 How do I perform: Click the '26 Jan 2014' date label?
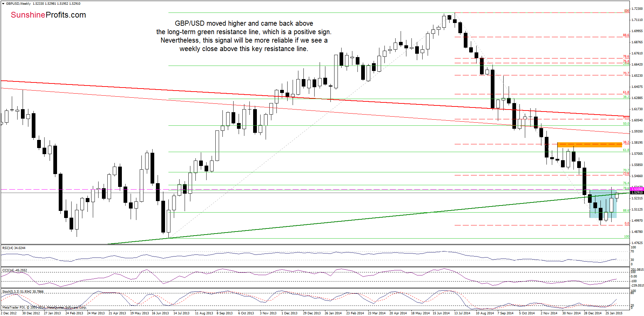pos(333,313)
